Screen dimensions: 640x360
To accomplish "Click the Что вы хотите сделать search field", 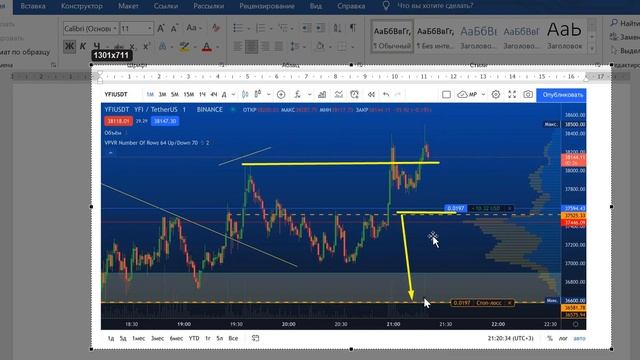I will coord(435,6).
